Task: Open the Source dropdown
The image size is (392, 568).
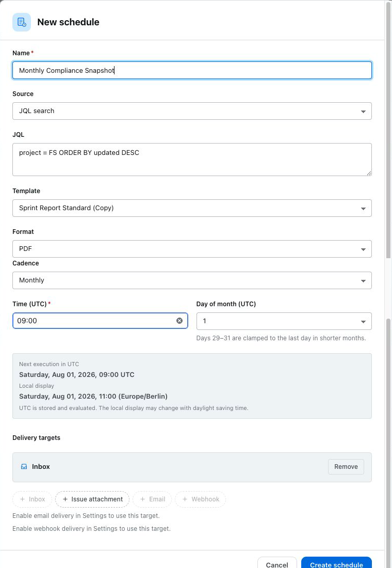Action: [x=192, y=111]
